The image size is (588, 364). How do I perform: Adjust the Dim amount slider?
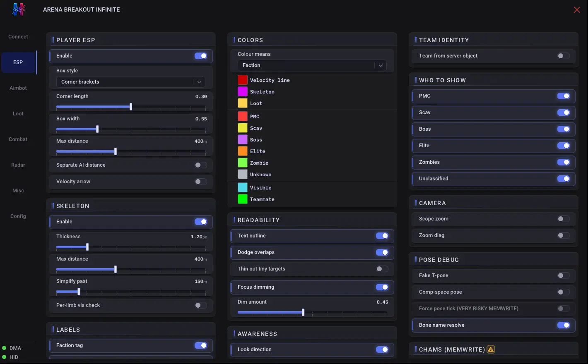tap(312, 313)
